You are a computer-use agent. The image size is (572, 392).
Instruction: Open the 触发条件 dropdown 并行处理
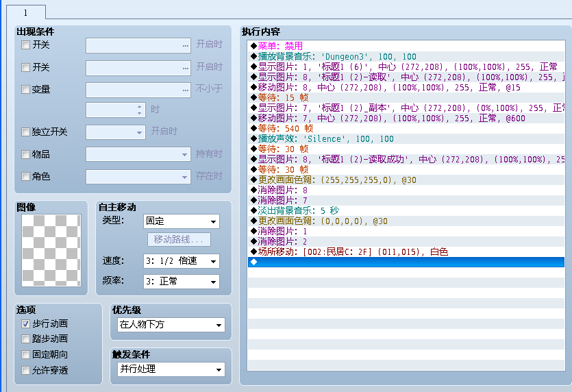171,369
